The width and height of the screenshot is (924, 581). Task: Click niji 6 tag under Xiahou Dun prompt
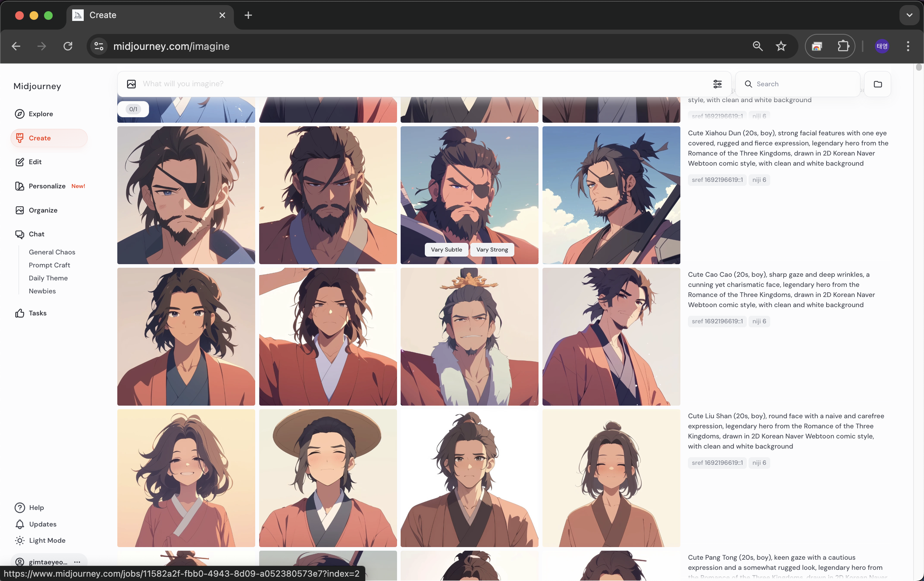click(759, 180)
